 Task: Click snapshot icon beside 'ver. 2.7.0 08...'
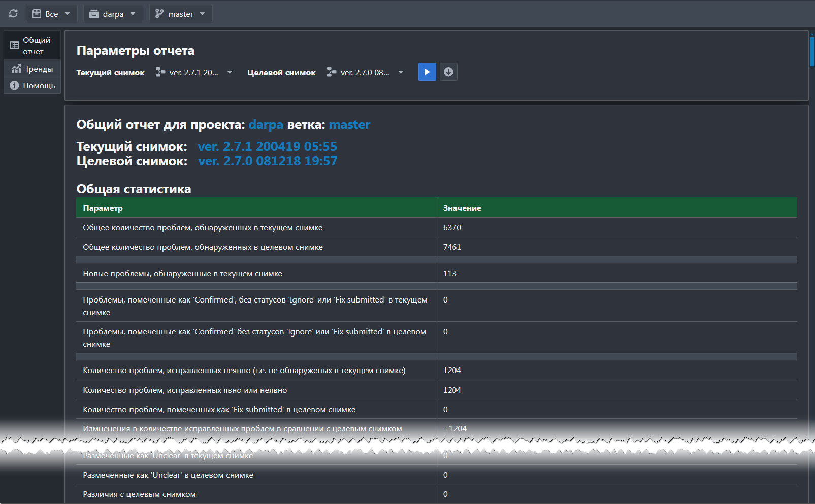click(x=332, y=72)
